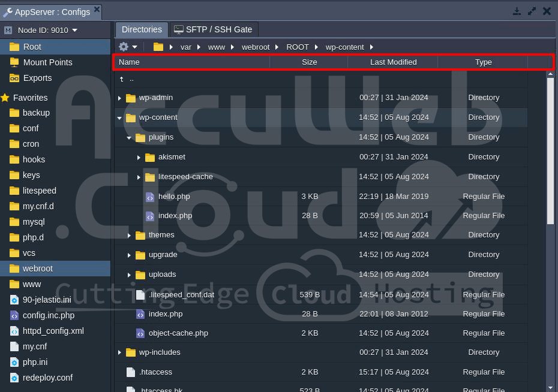
Task: Sort by the Last Modified column header
Action: click(393, 62)
